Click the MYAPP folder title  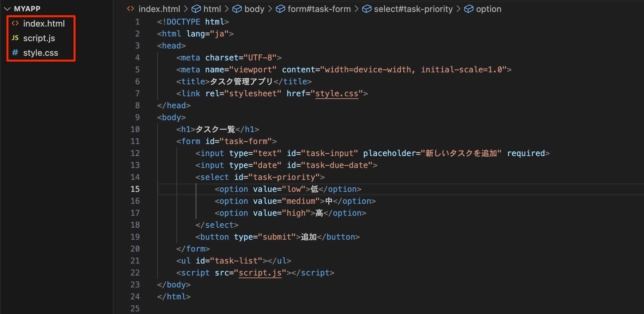tap(27, 9)
